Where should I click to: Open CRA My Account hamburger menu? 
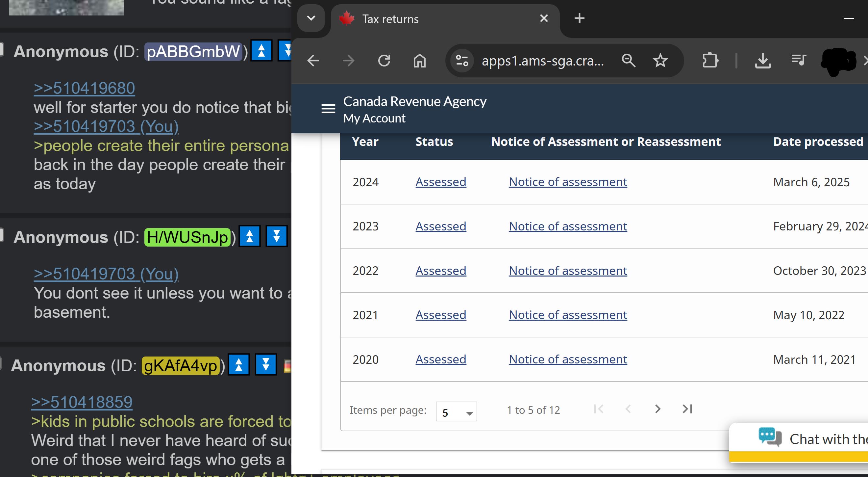[328, 109]
